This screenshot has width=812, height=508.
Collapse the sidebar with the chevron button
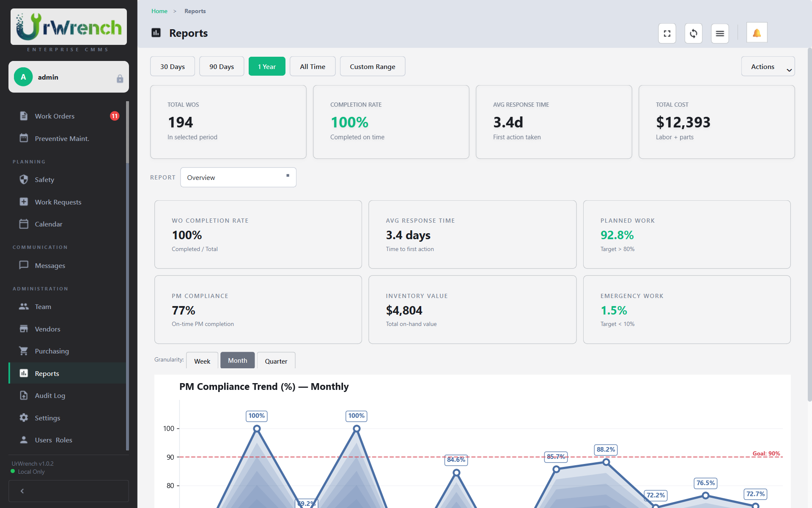(x=22, y=491)
